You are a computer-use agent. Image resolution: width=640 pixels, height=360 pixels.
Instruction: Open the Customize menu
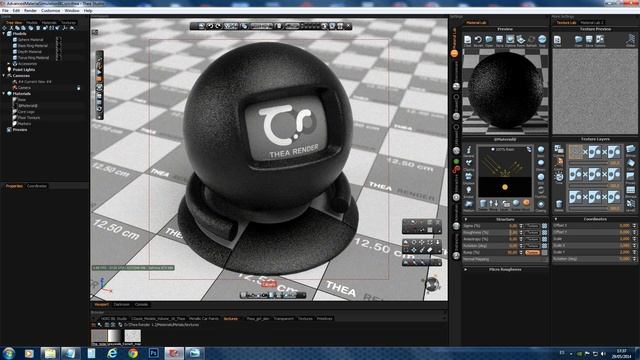pos(51,11)
